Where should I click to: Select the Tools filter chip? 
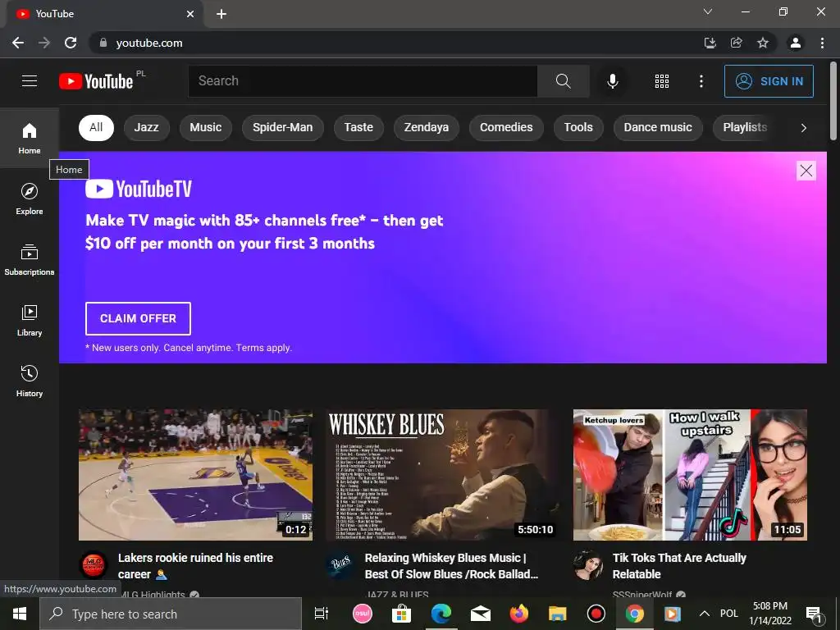(578, 127)
